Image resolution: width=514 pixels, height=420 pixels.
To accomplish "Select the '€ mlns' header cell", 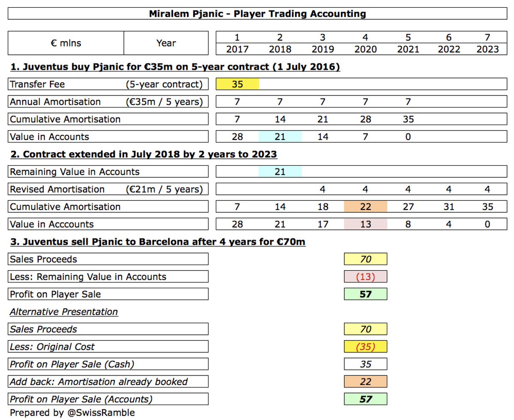I will 66,43.
